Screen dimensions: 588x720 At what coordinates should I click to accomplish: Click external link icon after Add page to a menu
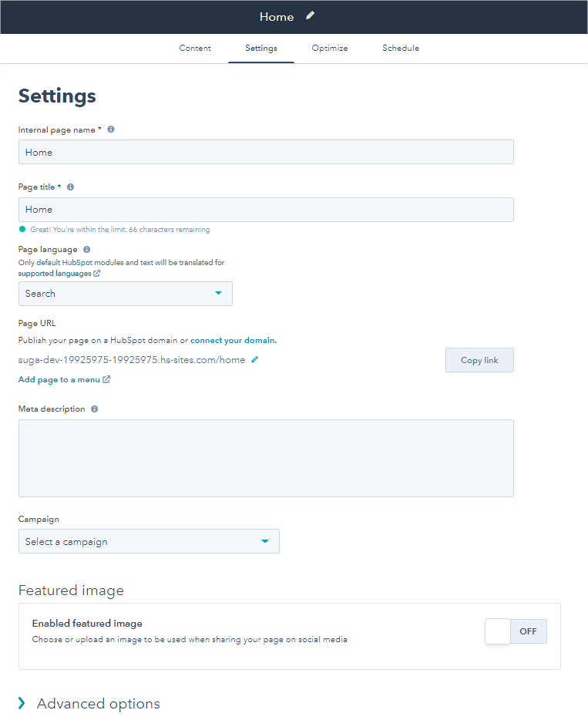tap(106, 379)
